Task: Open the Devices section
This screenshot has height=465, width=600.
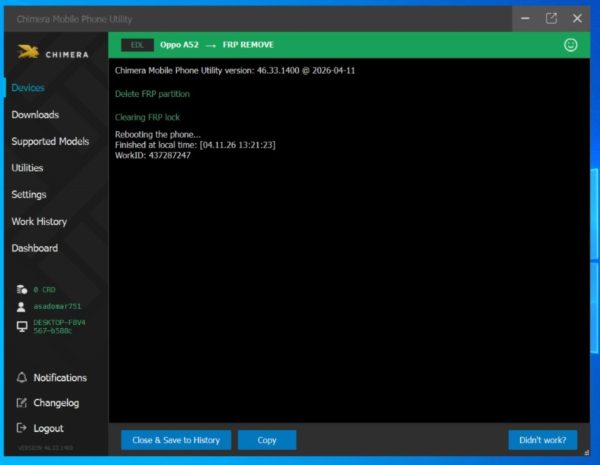Action: point(28,88)
